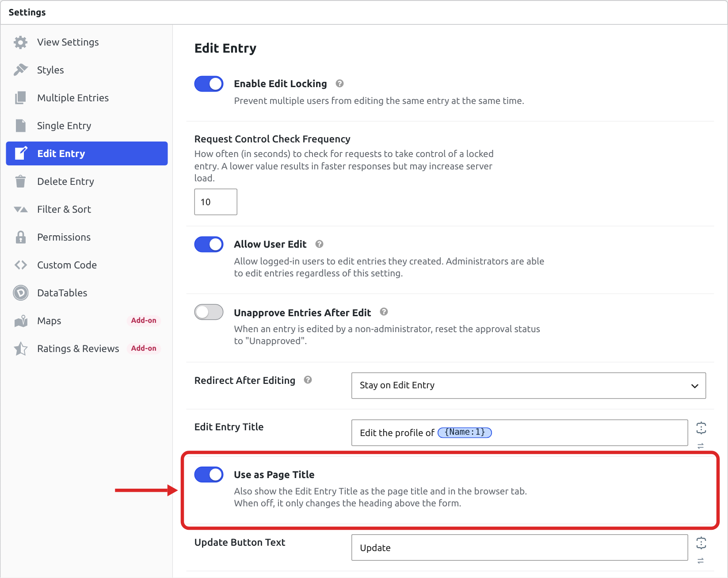Go to Permissions settings

(87, 237)
